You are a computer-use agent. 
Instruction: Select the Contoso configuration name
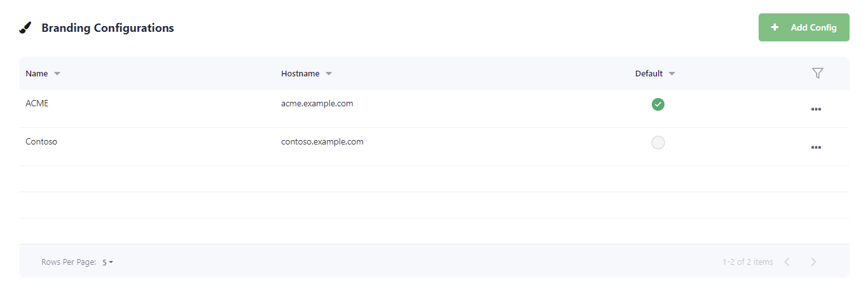[x=41, y=142]
